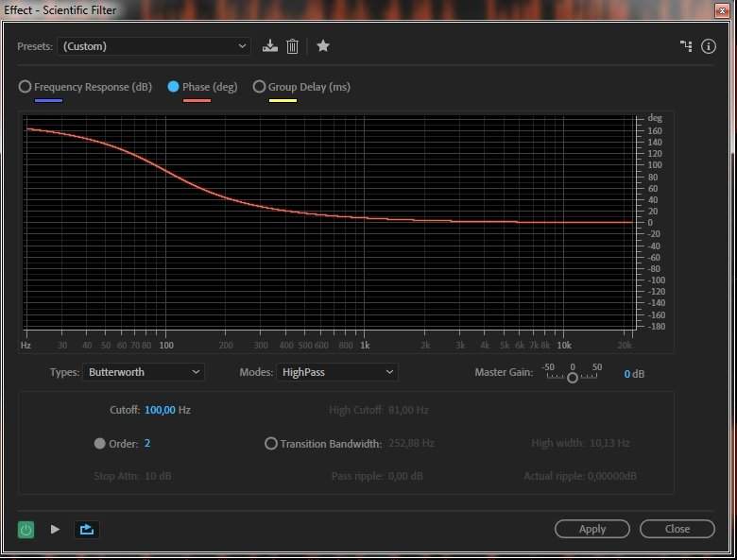Click the Cutoff frequency value field
The image size is (737, 560).
(160, 410)
